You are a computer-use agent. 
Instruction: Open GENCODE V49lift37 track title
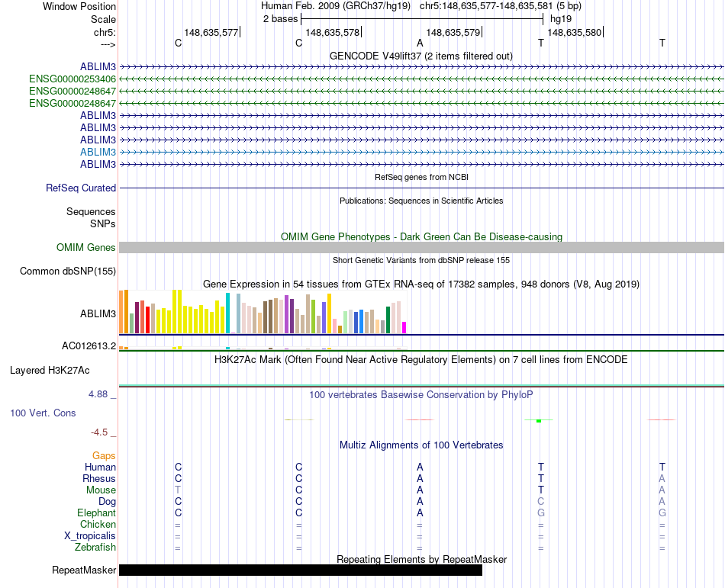click(x=420, y=56)
